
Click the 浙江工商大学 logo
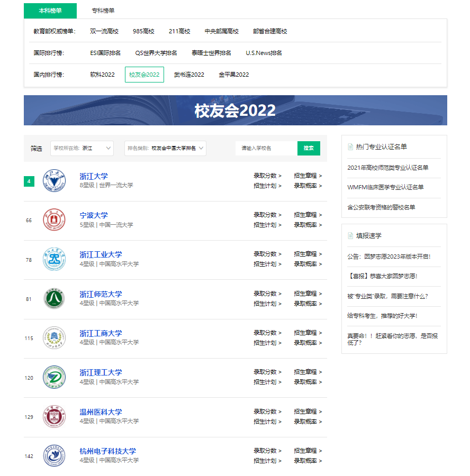54,337
